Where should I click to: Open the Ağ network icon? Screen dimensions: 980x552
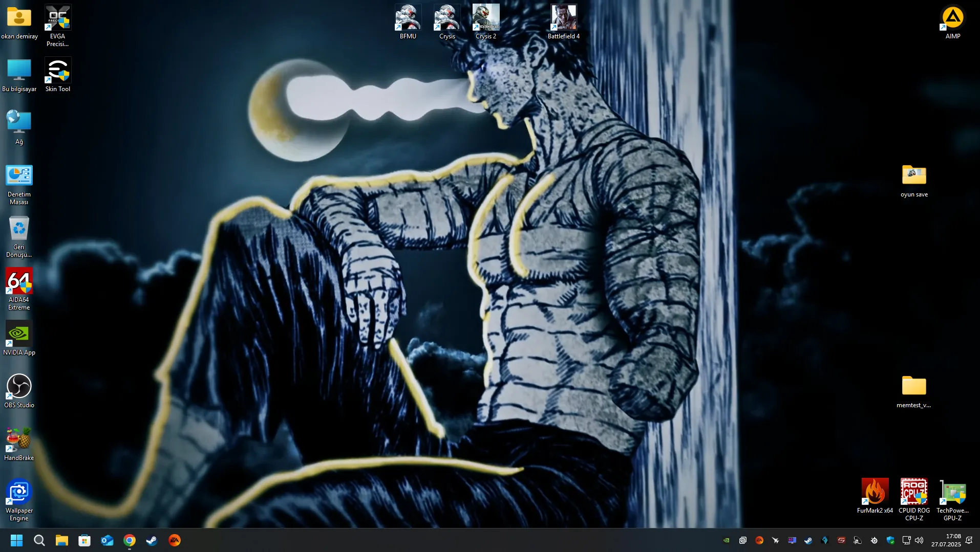point(19,128)
